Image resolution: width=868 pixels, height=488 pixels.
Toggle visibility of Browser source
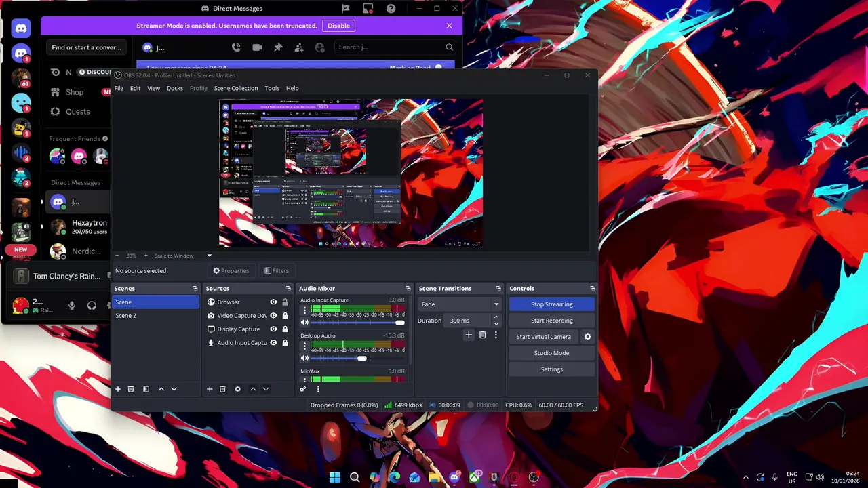tap(273, 302)
